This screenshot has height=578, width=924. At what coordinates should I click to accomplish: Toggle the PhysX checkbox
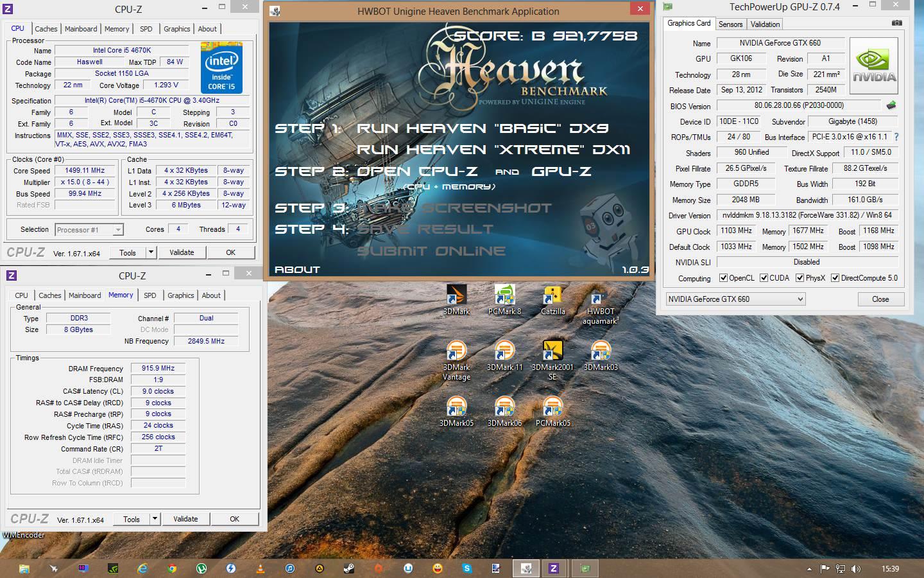(x=800, y=278)
